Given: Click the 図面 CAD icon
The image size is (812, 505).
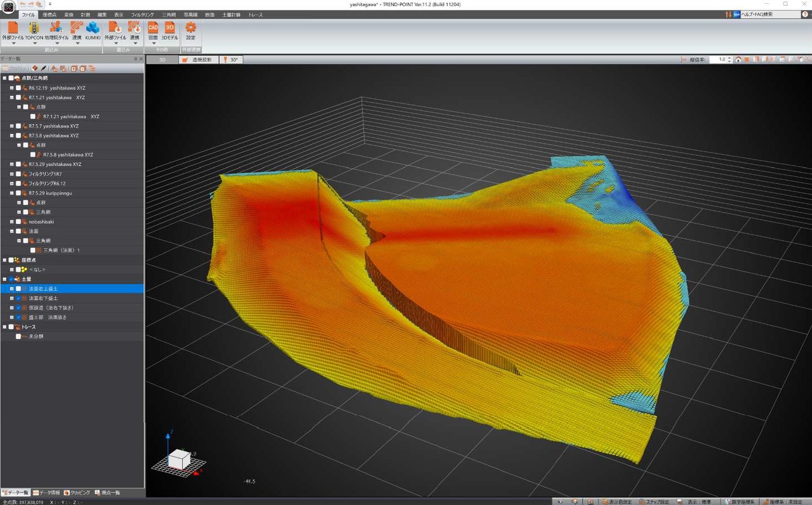Looking at the screenshot, I should pos(153,28).
